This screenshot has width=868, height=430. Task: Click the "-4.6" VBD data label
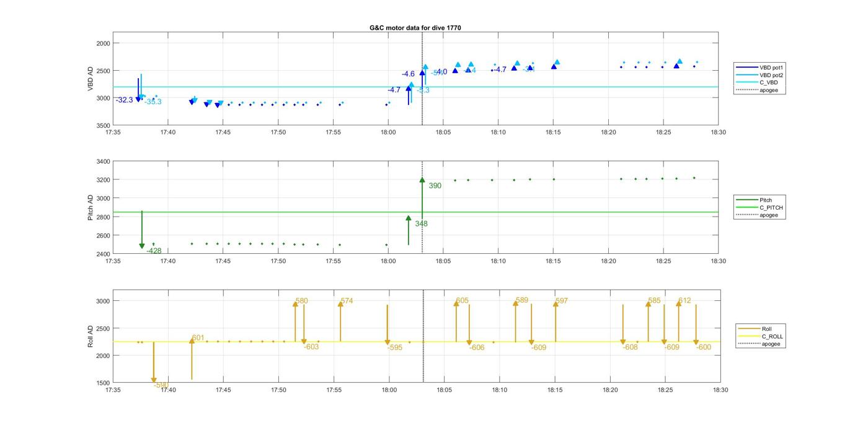click(408, 74)
